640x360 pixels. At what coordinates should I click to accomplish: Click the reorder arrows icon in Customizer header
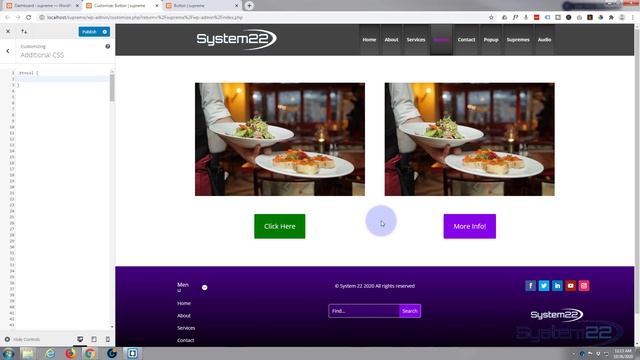coord(24,31)
